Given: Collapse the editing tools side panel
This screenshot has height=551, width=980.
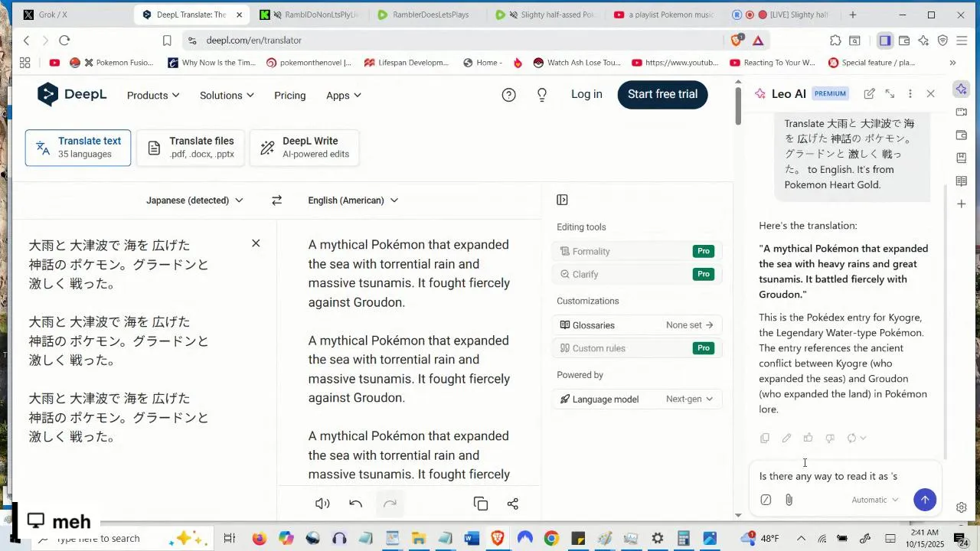Looking at the screenshot, I should click(x=562, y=200).
